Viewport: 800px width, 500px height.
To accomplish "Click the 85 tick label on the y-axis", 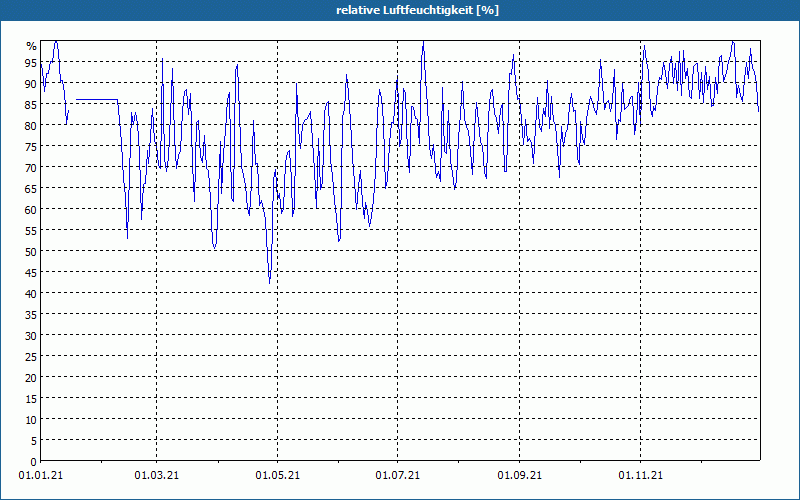I will [30, 104].
